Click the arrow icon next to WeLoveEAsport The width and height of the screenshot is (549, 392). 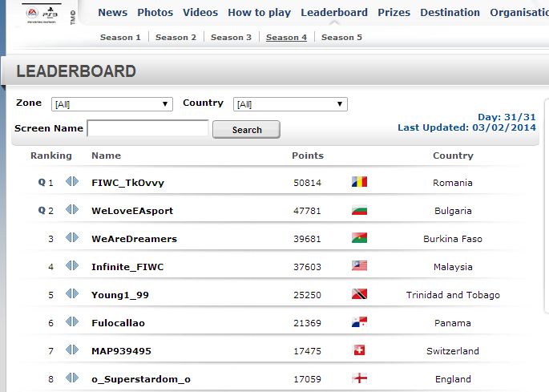[72, 210]
